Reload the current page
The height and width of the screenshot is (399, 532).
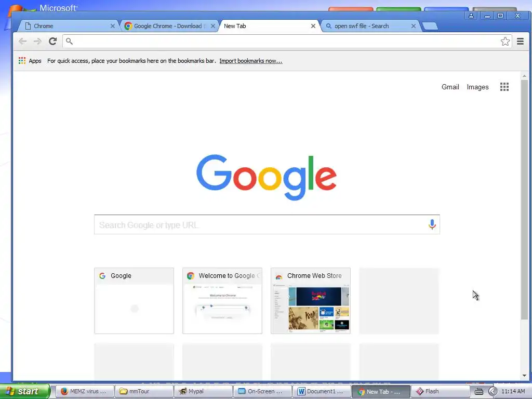tap(52, 42)
